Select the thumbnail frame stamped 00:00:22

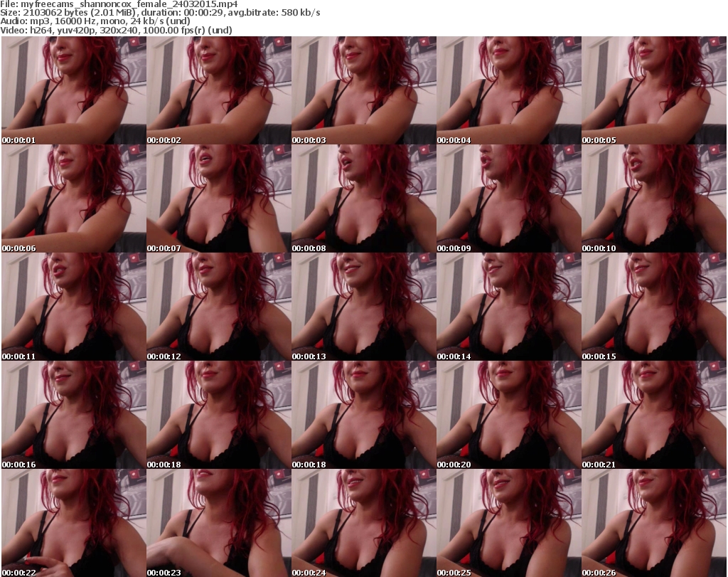(x=74, y=523)
